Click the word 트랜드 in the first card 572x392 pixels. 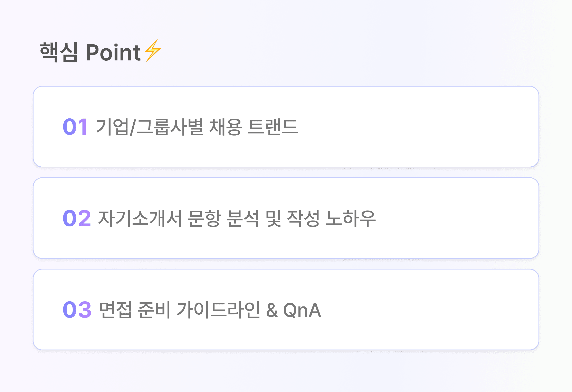[x=273, y=127]
